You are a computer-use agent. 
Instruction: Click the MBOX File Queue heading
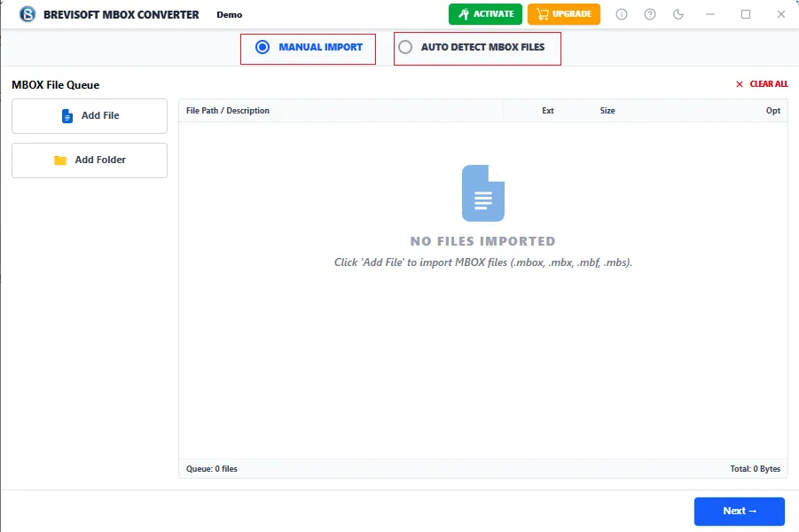click(56, 85)
